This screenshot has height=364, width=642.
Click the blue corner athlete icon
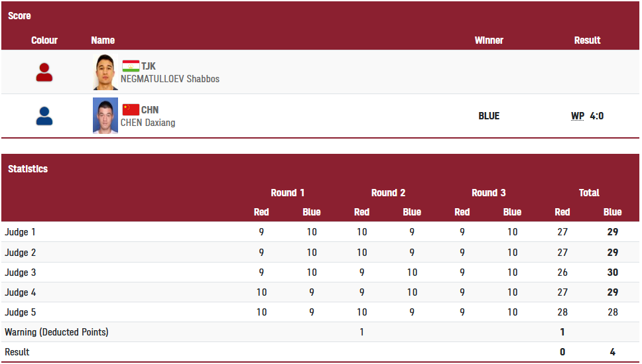[44, 116]
